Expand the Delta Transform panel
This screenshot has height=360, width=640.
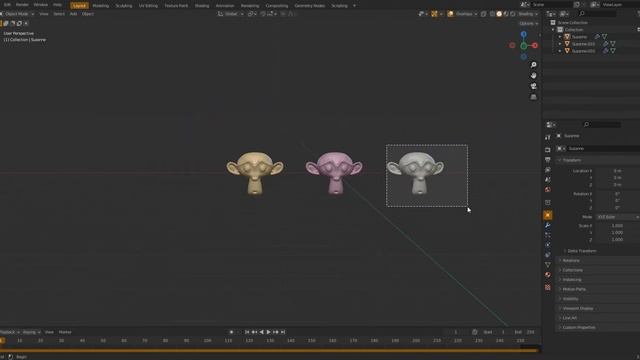click(582, 251)
